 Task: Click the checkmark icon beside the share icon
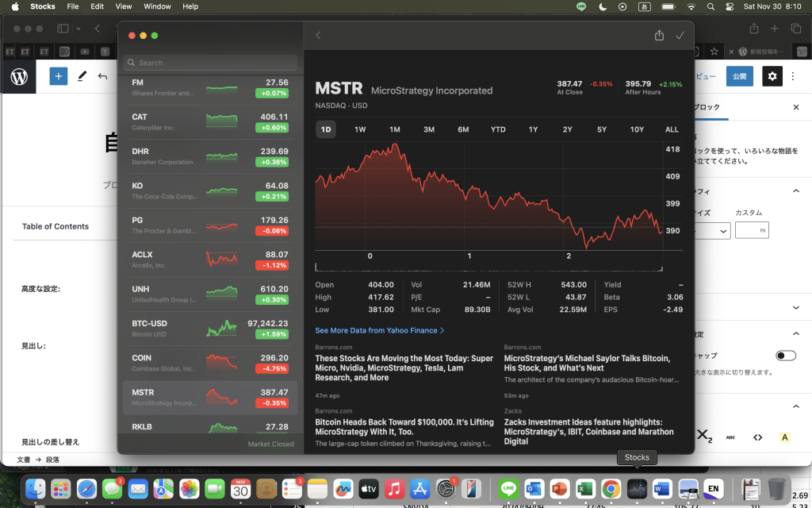click(680, 36)
